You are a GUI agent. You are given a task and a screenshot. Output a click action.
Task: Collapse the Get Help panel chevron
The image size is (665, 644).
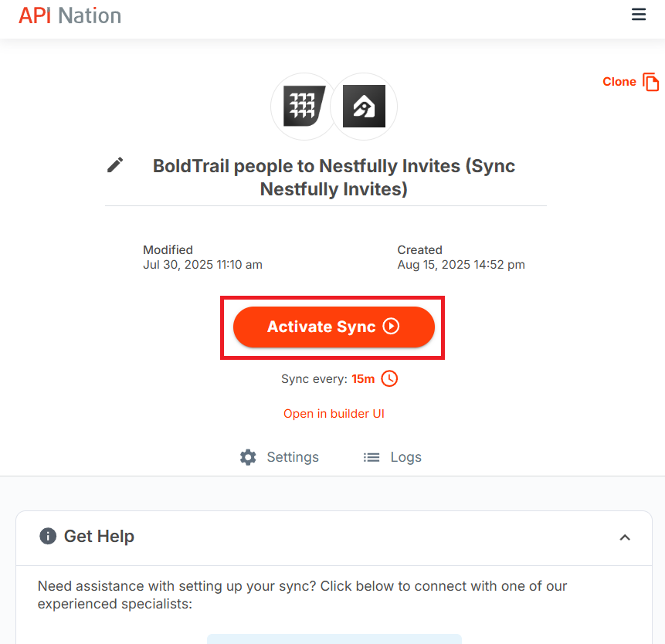click(625, 537)
